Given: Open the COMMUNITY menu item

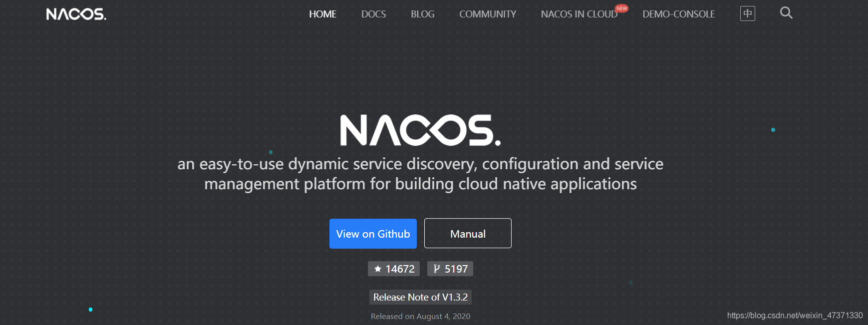Looking at the screenshot, I should click(488, 14).
